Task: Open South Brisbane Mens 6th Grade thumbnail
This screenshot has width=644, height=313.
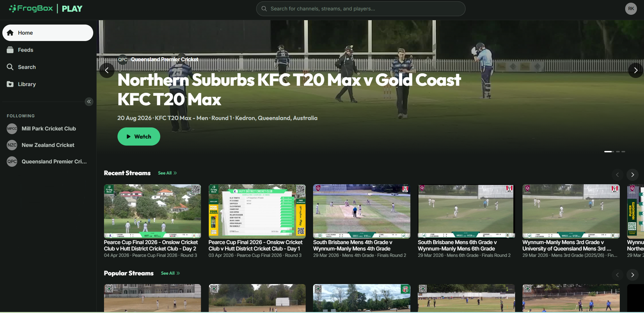Action: pyautogui.click(x=466, y=211)
